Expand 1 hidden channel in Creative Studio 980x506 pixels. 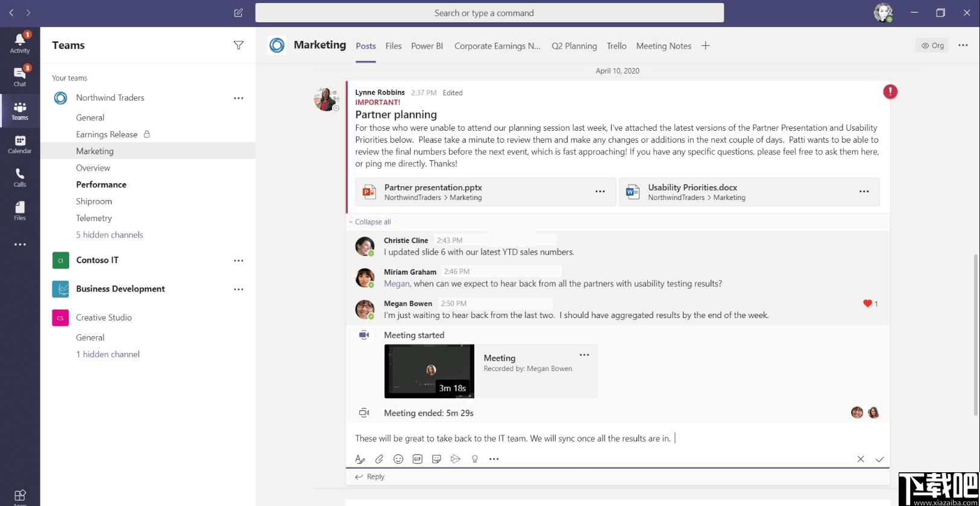tap(108, 354)
